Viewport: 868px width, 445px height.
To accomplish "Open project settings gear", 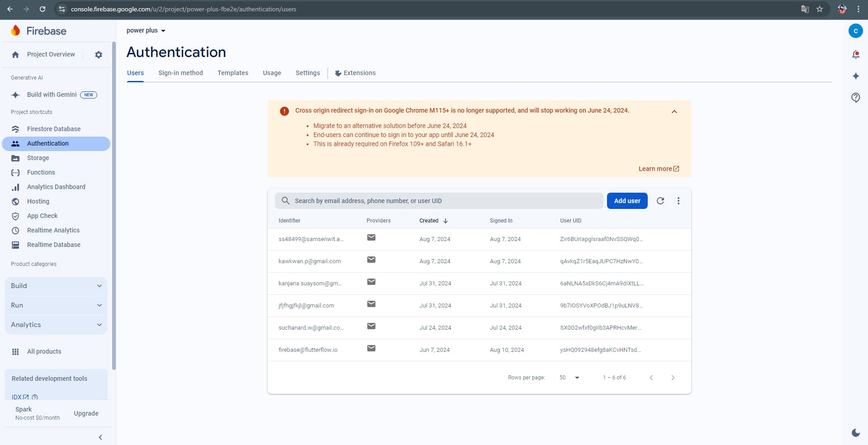I will (x=98, y=54).
